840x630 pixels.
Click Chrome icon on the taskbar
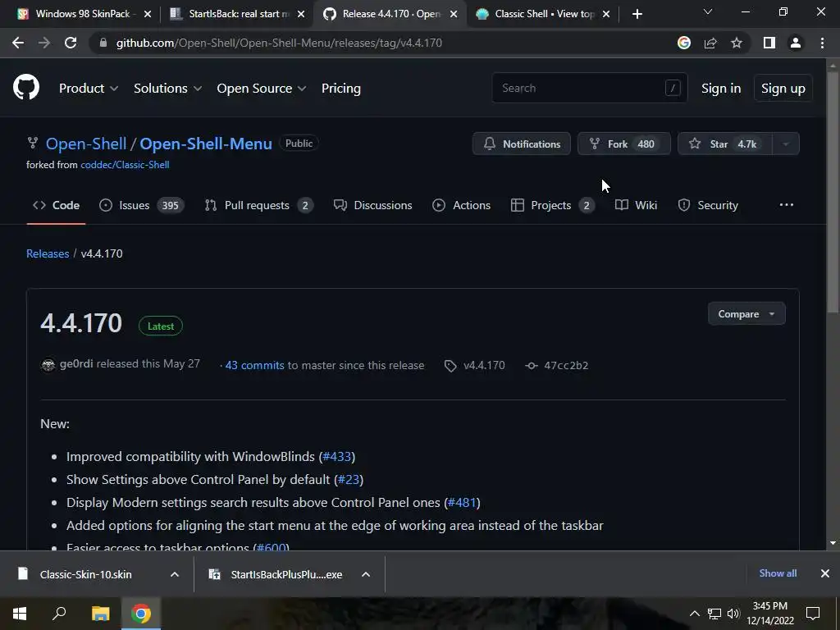(141, 614)
